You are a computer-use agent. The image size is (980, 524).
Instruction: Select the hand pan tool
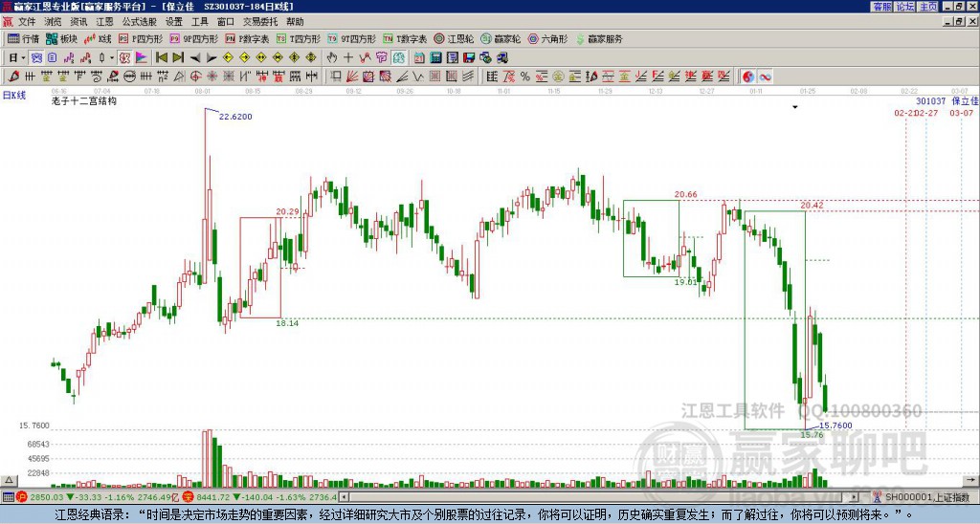[x=332, y=58]
